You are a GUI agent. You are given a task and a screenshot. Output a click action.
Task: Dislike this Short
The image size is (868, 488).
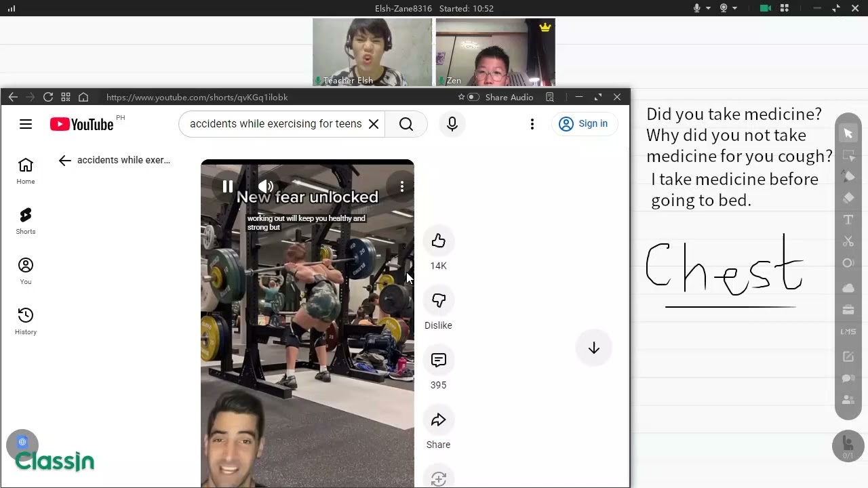(x=439, y=300)
